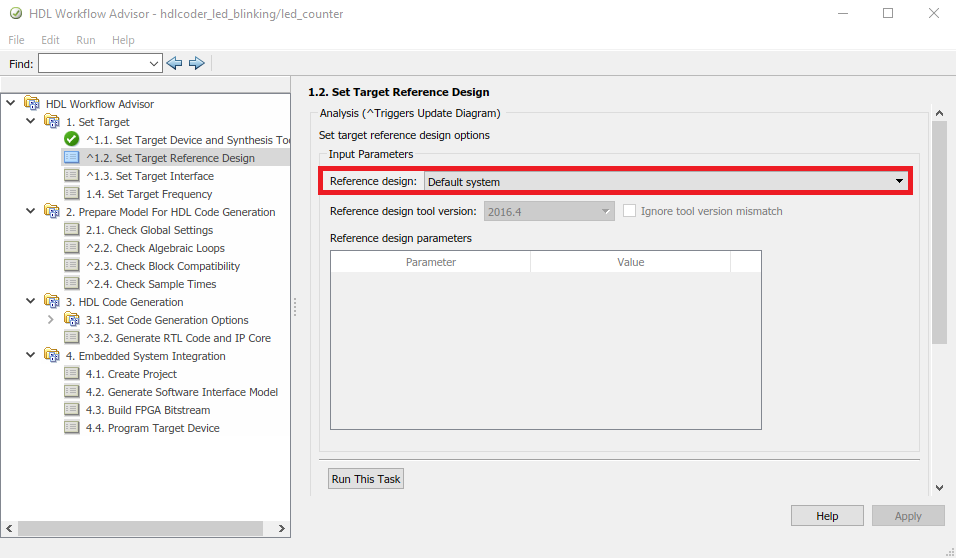Open the Reference design dropdown

click(666, 181)
